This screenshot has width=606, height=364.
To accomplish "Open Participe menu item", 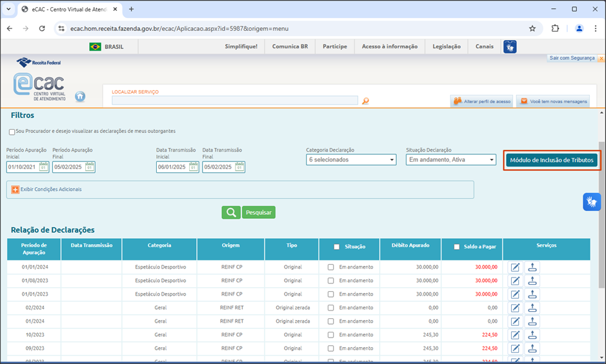I will pos(335,46).
